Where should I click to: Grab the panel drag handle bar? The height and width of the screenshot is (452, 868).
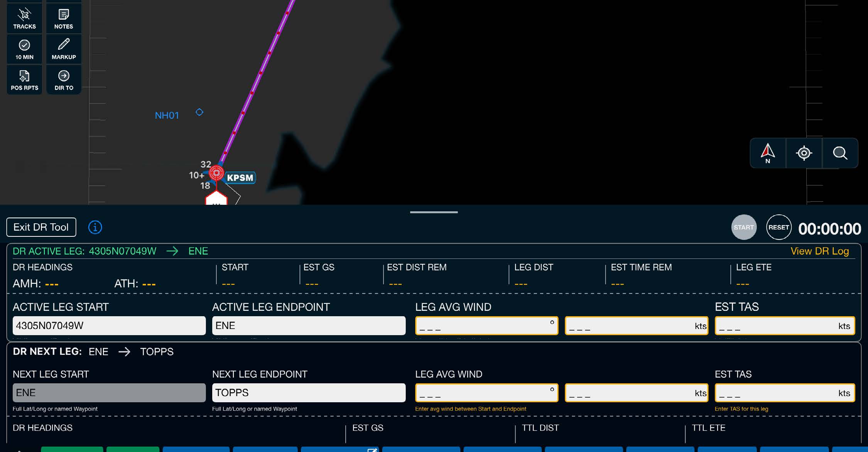[434, 212]
